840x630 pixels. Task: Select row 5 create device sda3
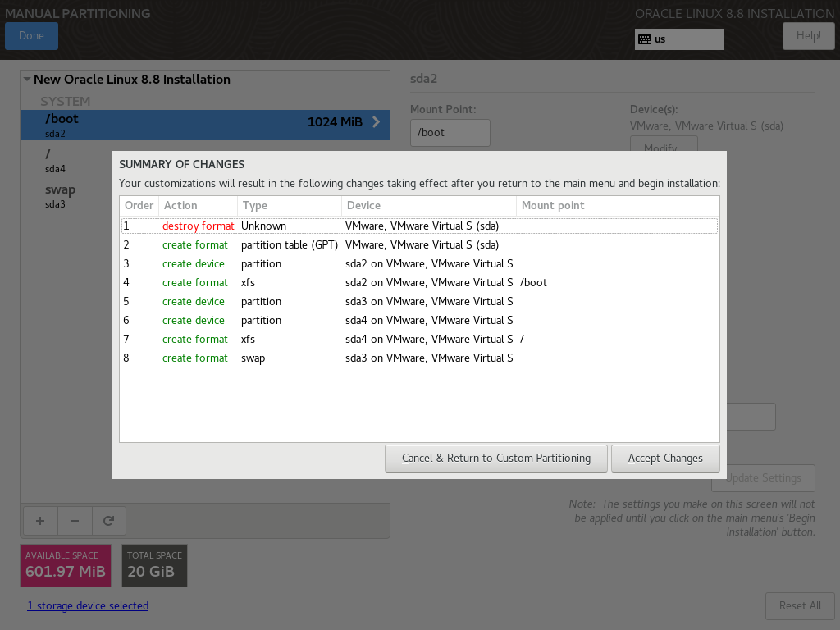419,301
